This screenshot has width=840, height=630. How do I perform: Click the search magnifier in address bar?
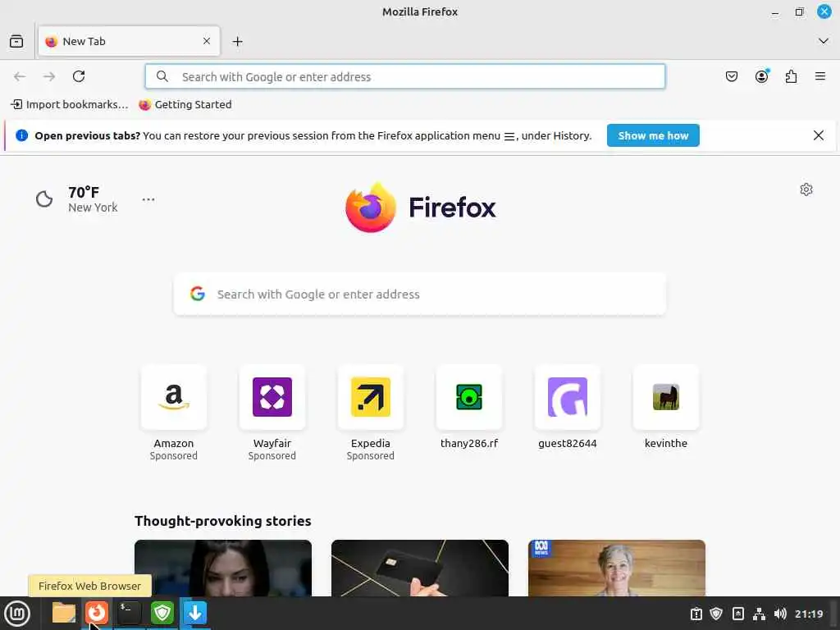pyautogui.click(x=162, y=76)
